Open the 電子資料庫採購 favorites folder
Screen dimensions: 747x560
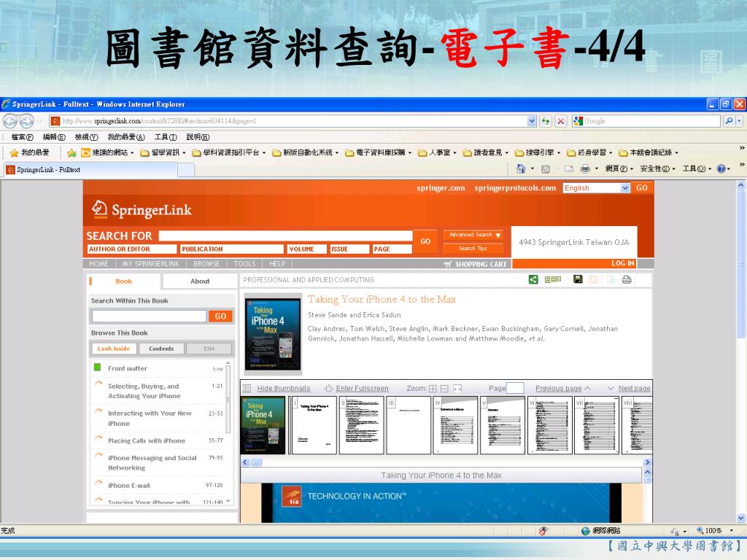point(379,152)
